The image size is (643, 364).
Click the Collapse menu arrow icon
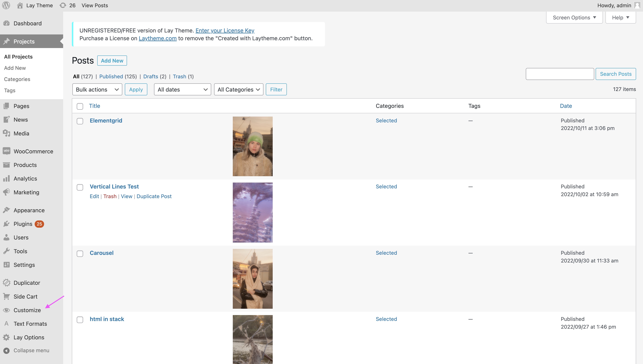click(x=7, y=351)
